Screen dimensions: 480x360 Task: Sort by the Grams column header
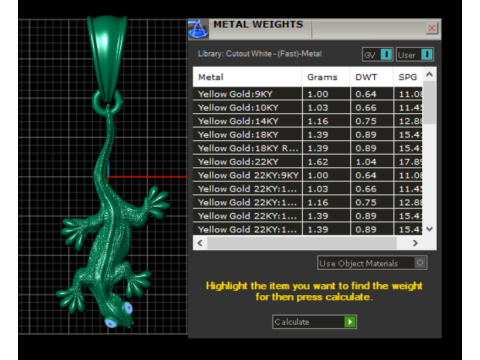point(326,77)
